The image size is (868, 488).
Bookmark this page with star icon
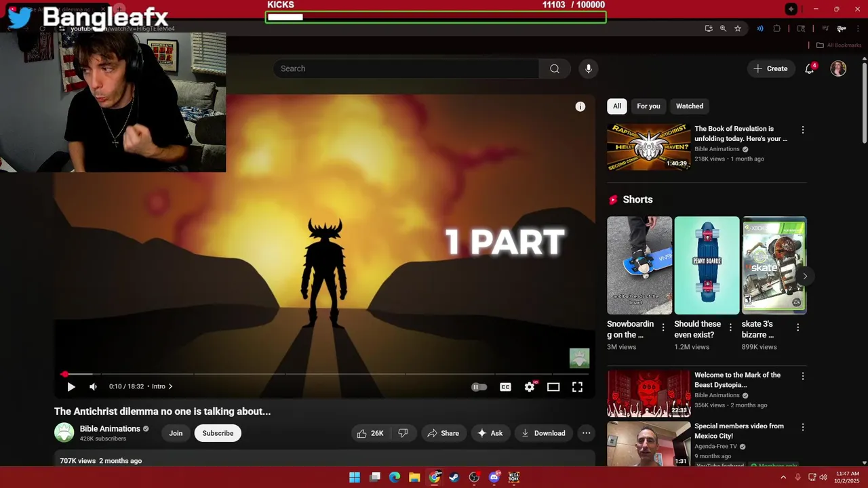[x=738, y=28]
